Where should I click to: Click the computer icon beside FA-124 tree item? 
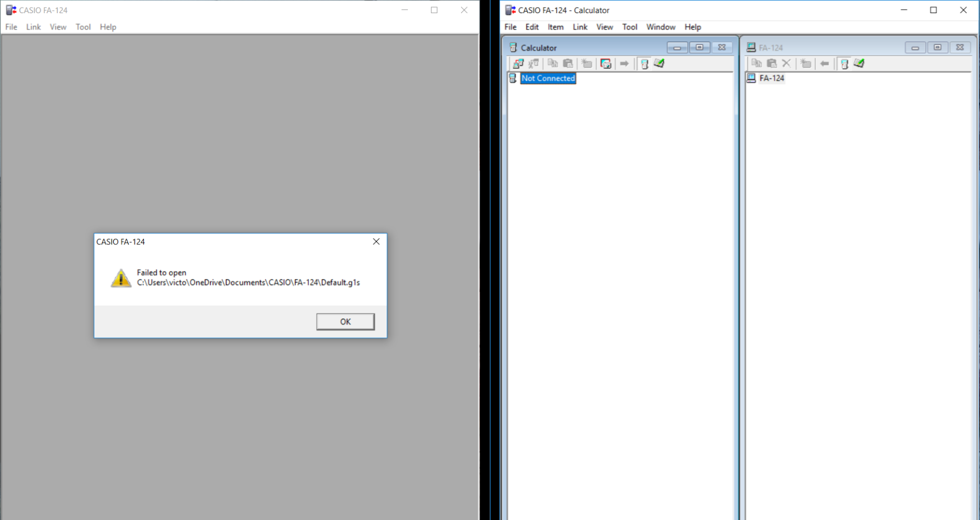[x=751, y=78]
